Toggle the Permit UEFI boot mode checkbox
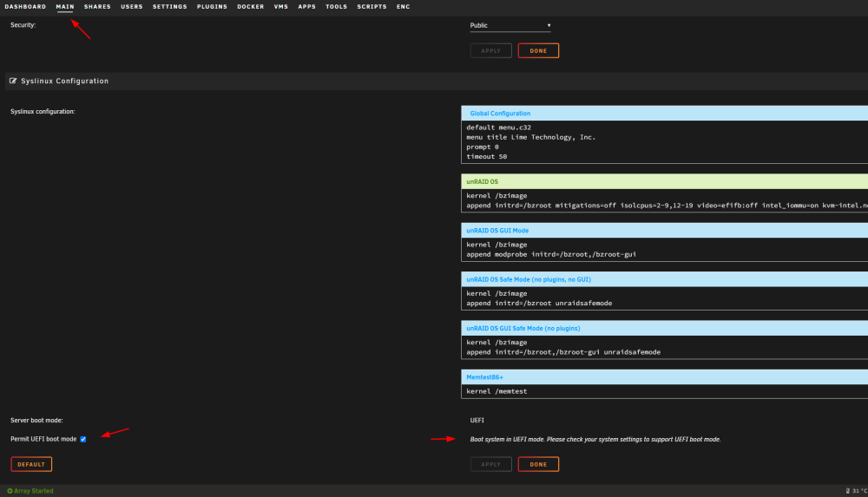This screenshot has width=868, height=497. click(83, 440)
